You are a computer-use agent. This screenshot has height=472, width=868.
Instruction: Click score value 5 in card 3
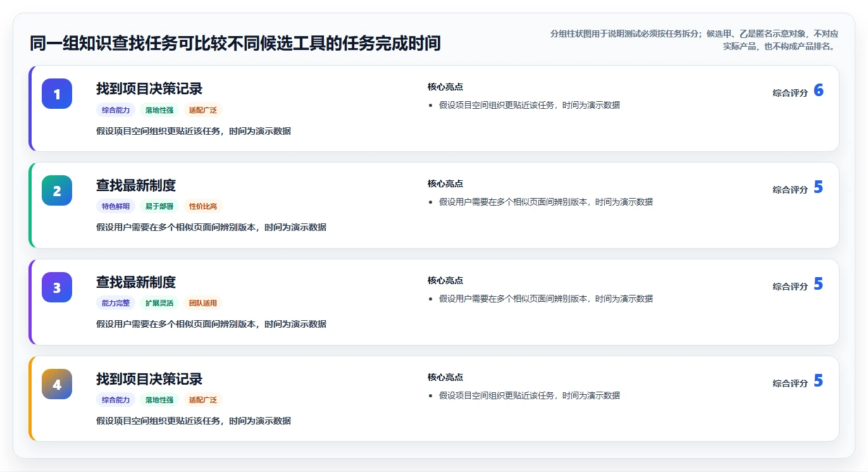pos(819,284)
